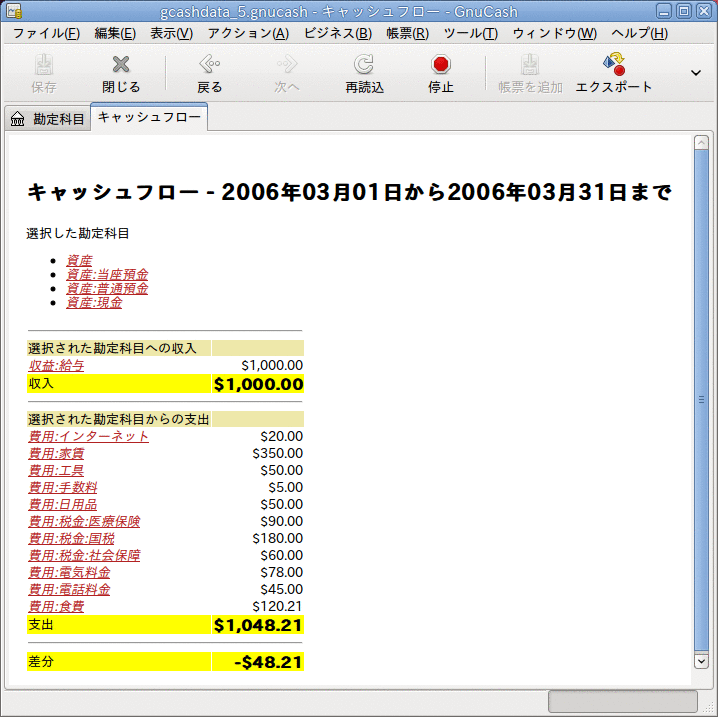Open the ヘルプ(H) menu
The width and height of the screenshot is (718, 717).
pyautogui.click(x=639, y=33)
